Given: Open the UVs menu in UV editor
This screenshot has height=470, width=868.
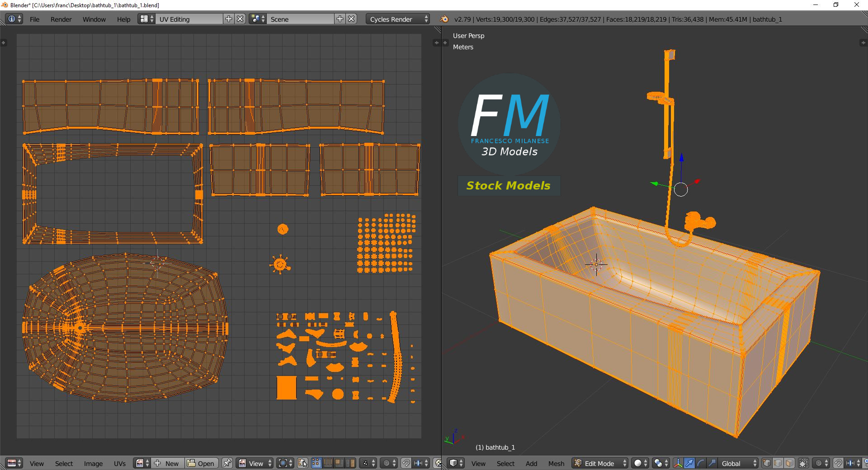Looking at the screenshot, I should (x=120, y=463).
